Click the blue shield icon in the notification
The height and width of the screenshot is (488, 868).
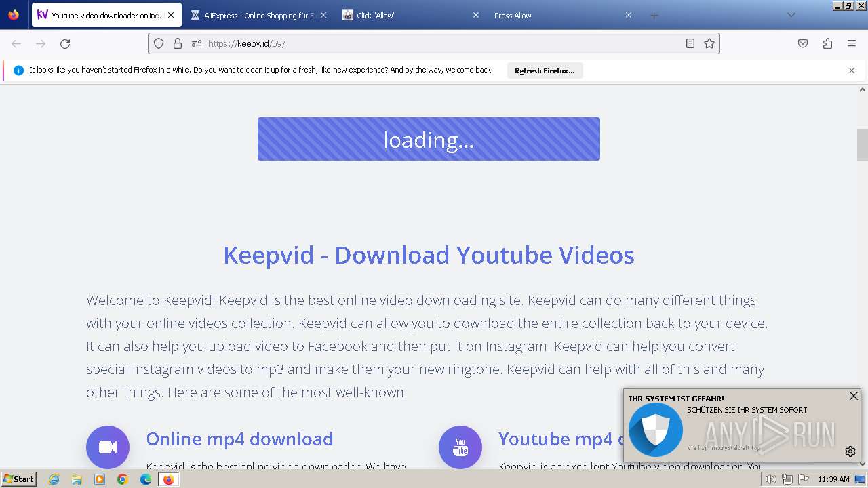656,430
